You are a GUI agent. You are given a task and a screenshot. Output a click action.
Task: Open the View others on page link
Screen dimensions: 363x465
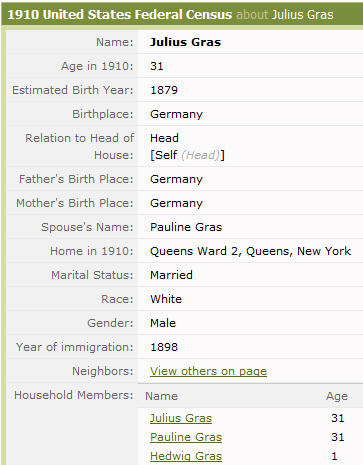pyautogui.click(x=208, y=371)
